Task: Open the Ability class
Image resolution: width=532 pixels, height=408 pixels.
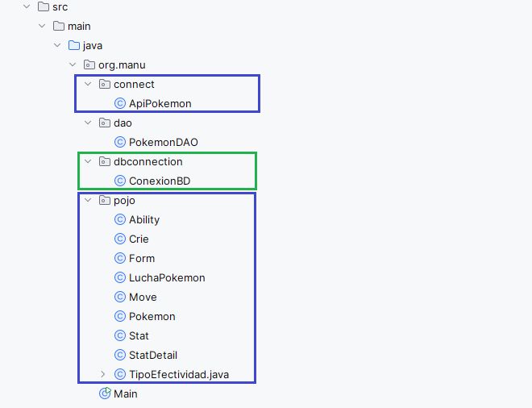Action: click(x=144, y=220)
